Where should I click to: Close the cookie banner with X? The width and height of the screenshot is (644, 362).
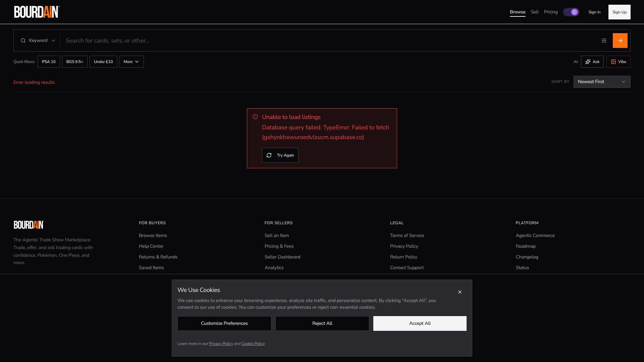click(460, 292)
